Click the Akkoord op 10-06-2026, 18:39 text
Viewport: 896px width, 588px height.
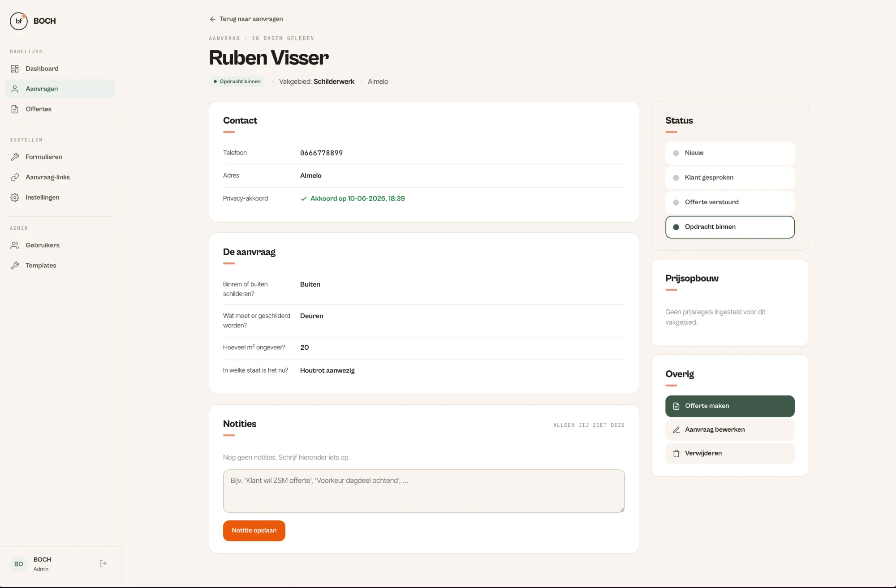coord(358,198)
